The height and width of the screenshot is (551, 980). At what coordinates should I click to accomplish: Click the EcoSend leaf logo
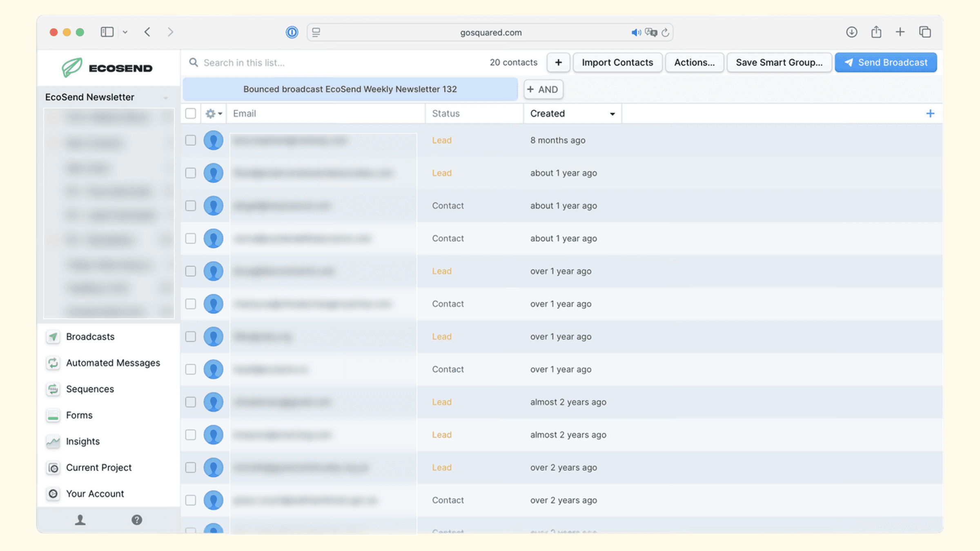[x=72, y=67]
